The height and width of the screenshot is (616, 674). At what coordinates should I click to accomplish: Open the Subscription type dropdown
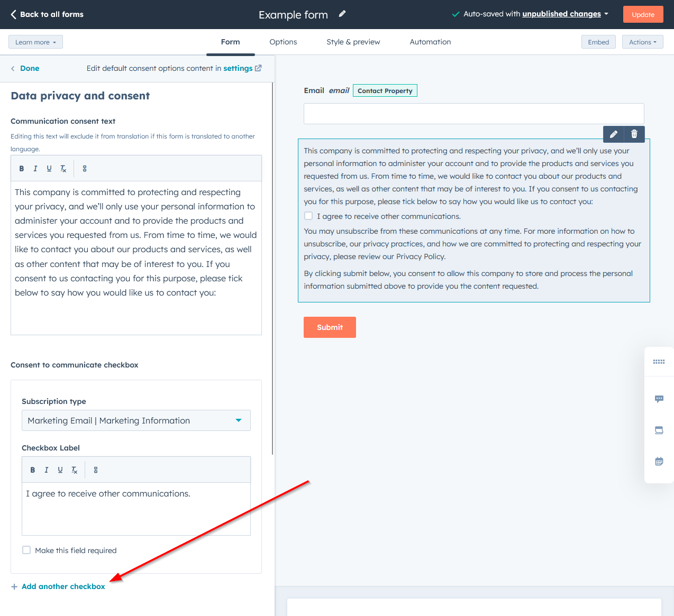(136, 420)
